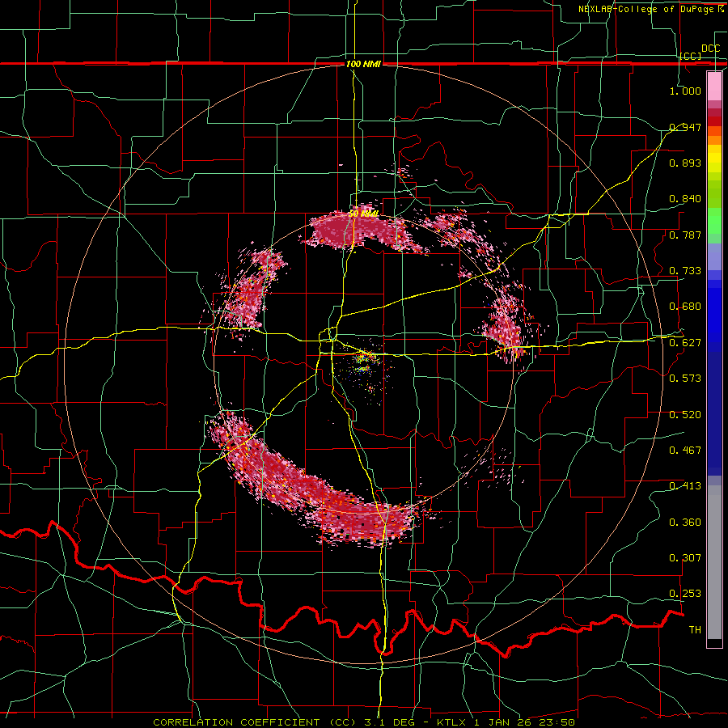Select the 0.787 scale value
Screen dimensions: 728x728
click(685, 235)
